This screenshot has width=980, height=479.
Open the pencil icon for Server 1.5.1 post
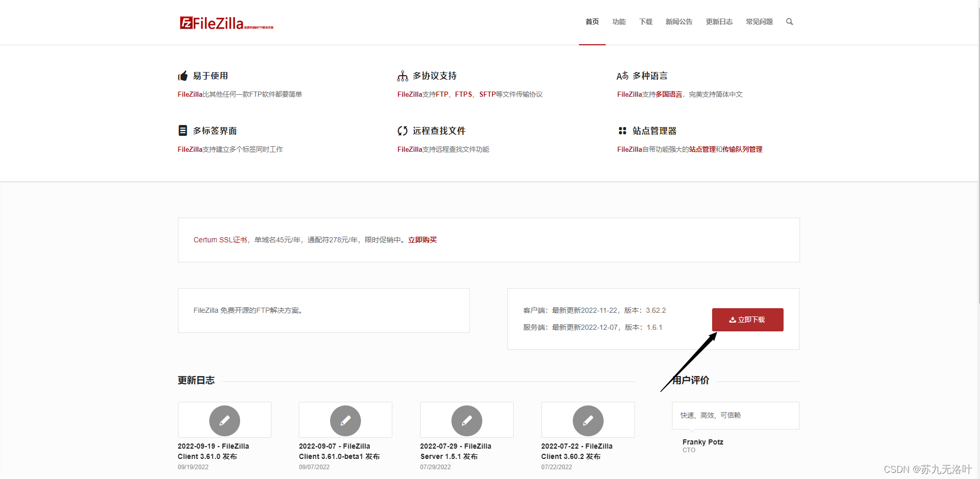[x=467, y=421]
